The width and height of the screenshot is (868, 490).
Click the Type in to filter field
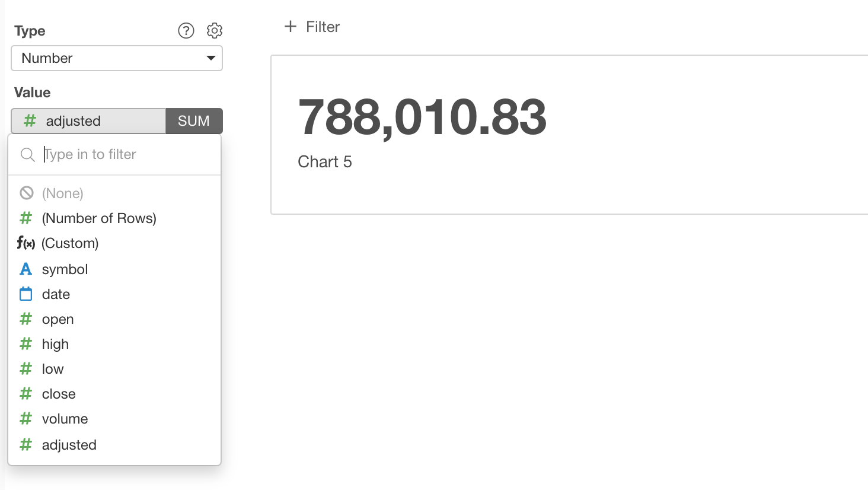[x=125, y=154]
